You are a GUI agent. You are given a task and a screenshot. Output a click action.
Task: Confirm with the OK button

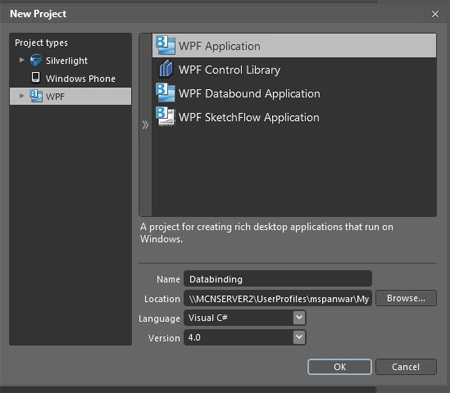[x=339, y=367]
